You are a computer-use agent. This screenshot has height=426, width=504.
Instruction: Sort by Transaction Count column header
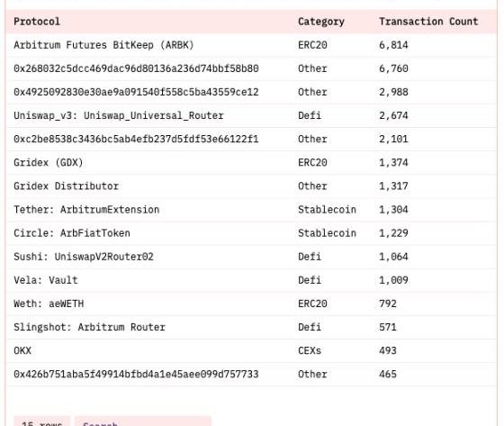pyautogui.click(x=428, y=22)
